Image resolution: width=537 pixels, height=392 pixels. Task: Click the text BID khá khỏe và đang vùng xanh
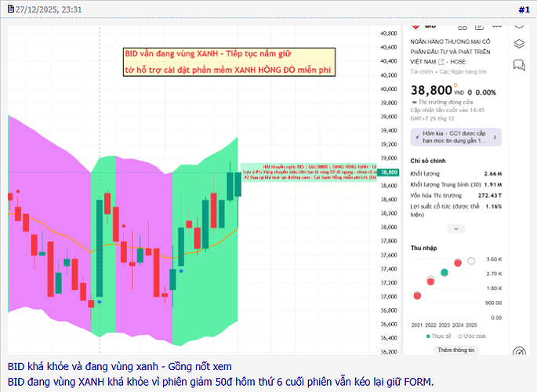point(83,367)
